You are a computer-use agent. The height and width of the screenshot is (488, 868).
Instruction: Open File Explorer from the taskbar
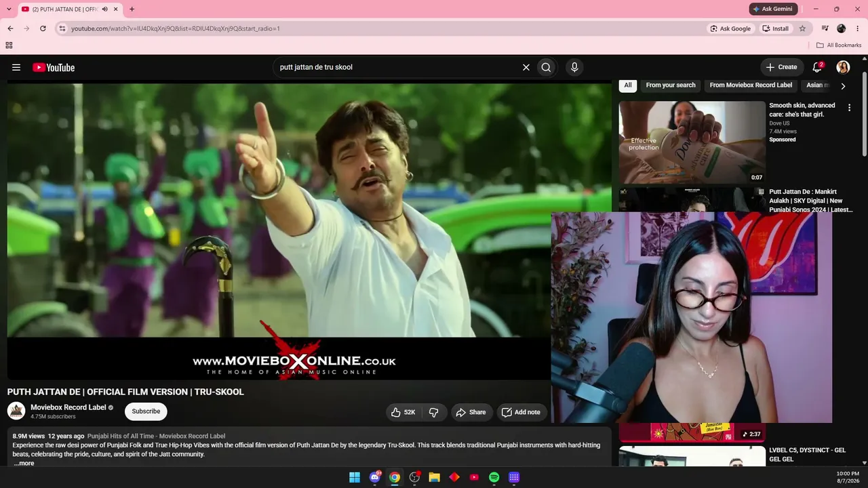(x=435, y=477)
